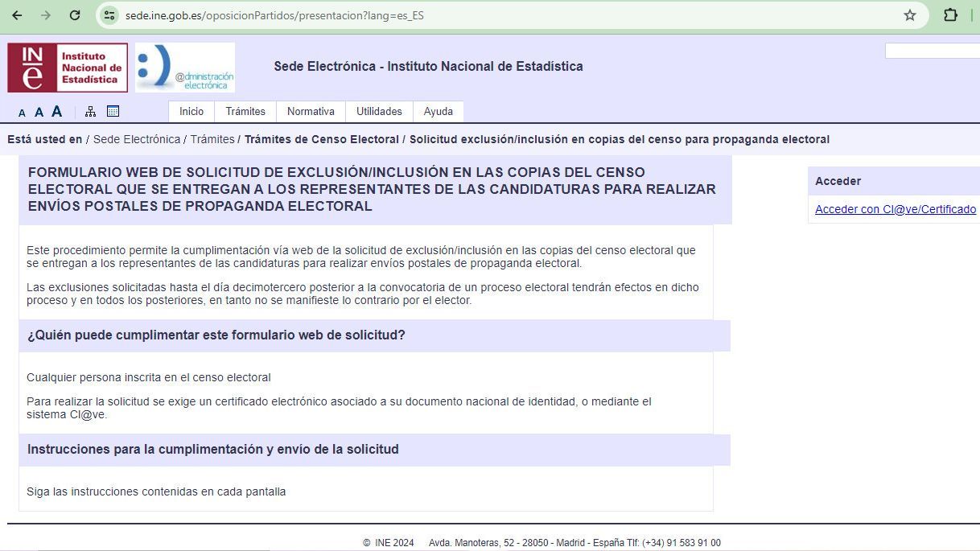
Task: Open the Sede Electrónica breadcrumb link
Action: 136,139
